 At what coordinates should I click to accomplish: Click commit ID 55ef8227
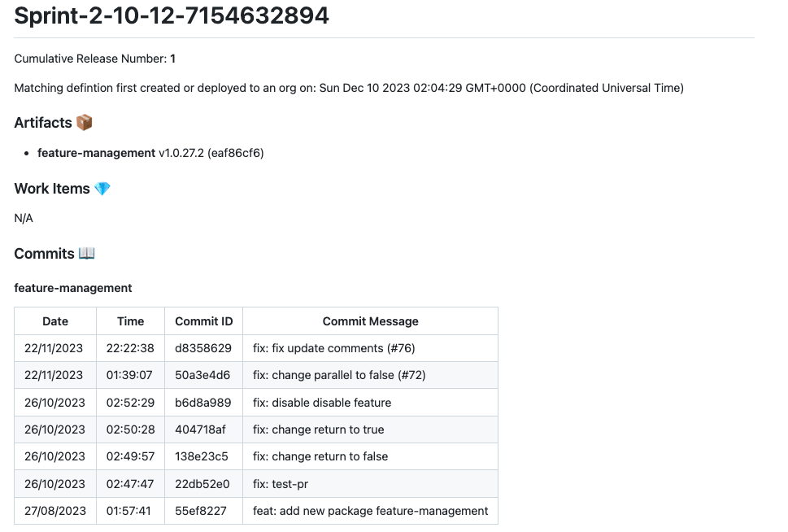(x=201, y=511)
